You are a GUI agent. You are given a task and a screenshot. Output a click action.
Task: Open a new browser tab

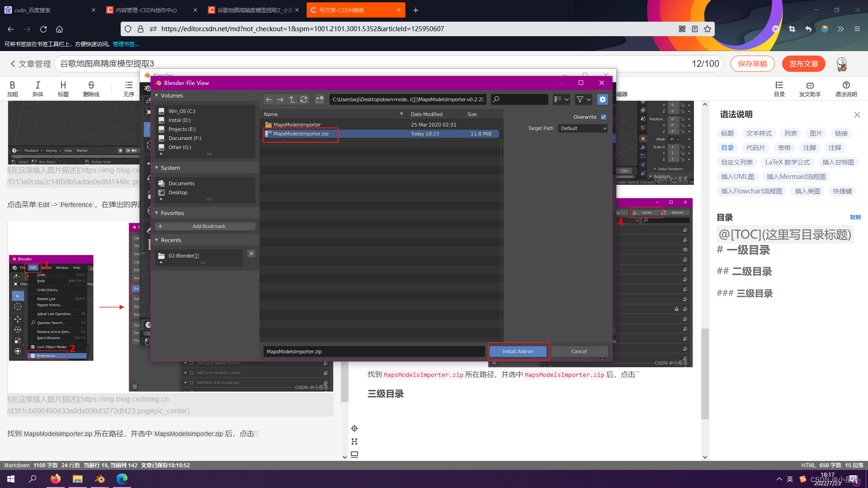415,10
